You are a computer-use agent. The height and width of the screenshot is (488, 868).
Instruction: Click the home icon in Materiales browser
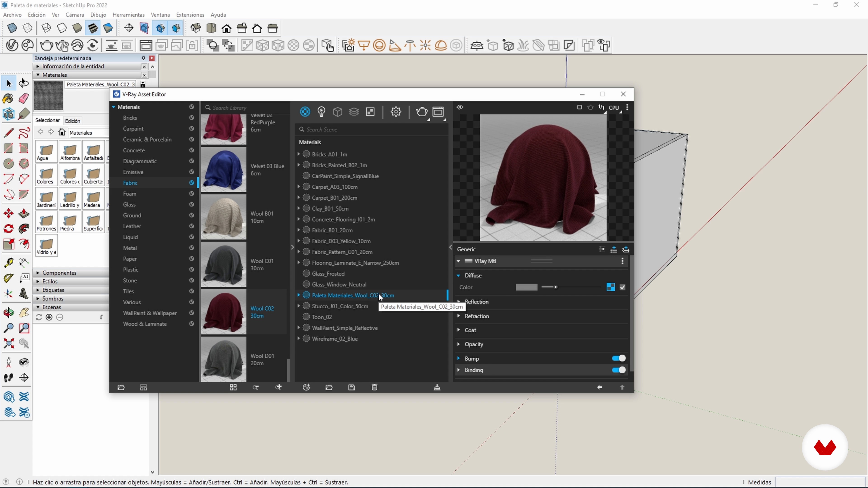point(62,132)
